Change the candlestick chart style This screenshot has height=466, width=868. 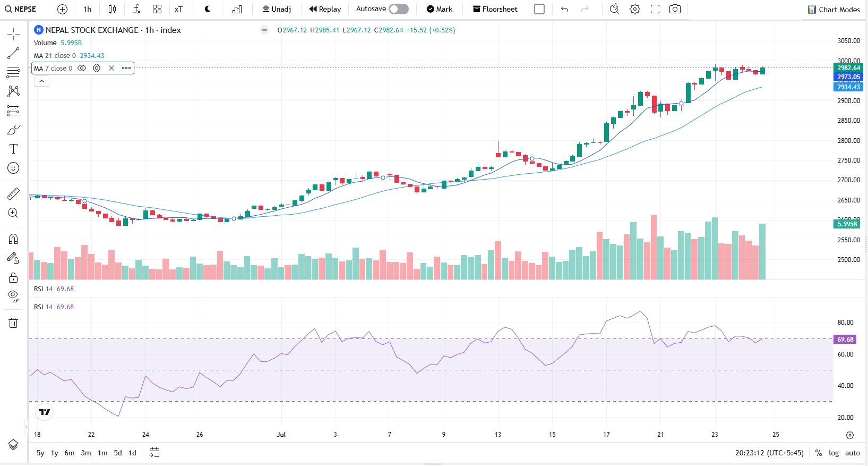pos(112,9)
